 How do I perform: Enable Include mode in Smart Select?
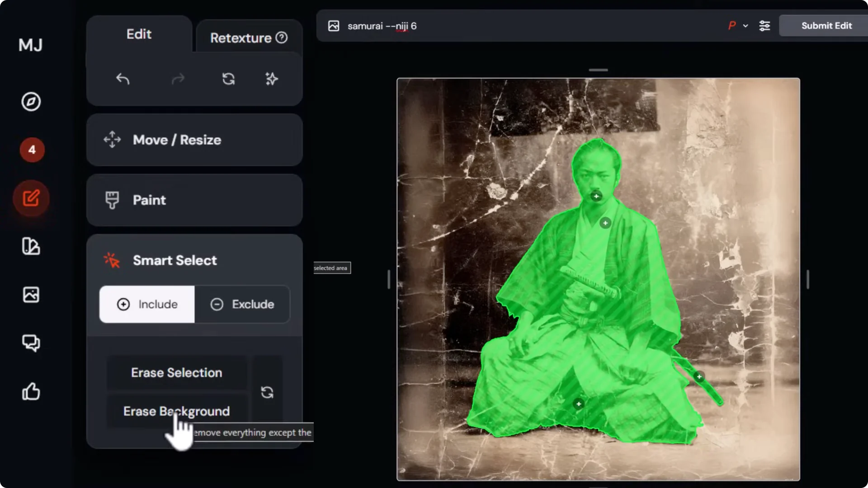pyautogui.click(x=147, y=304)
